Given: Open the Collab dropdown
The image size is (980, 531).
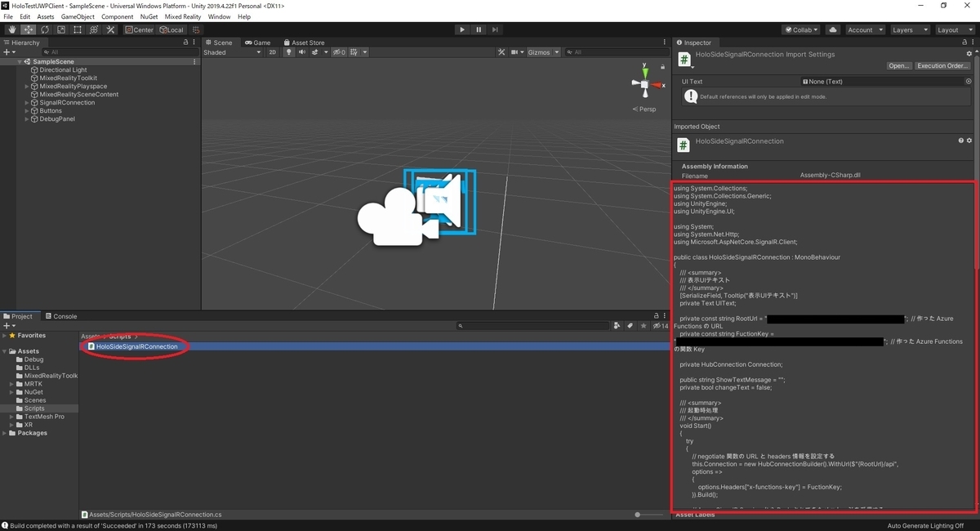Looking at the screenshot, I should [801, 29].
